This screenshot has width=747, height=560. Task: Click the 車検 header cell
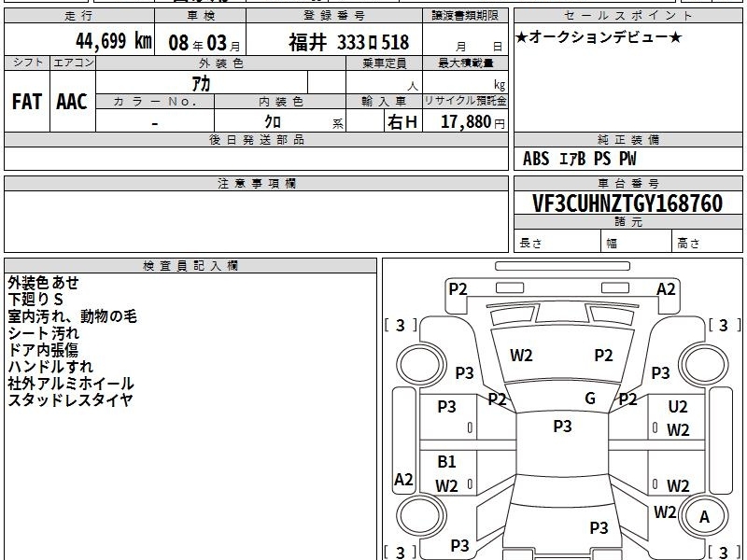tap(200, 16)
